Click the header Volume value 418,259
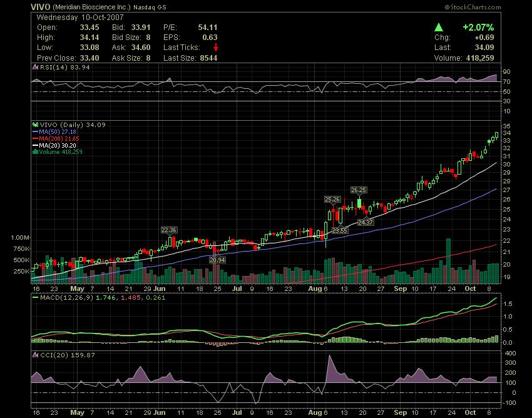532x418 pixels. 480,58
